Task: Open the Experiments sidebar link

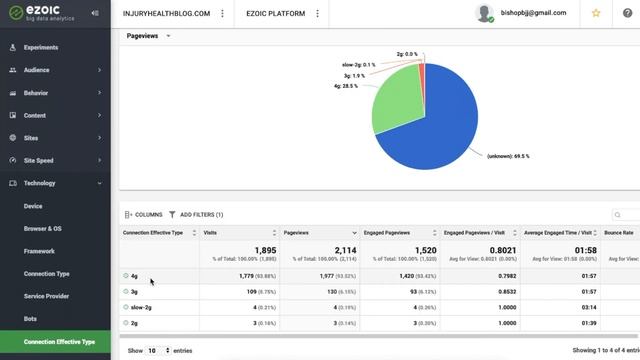Action: click(x=41, y=47)
